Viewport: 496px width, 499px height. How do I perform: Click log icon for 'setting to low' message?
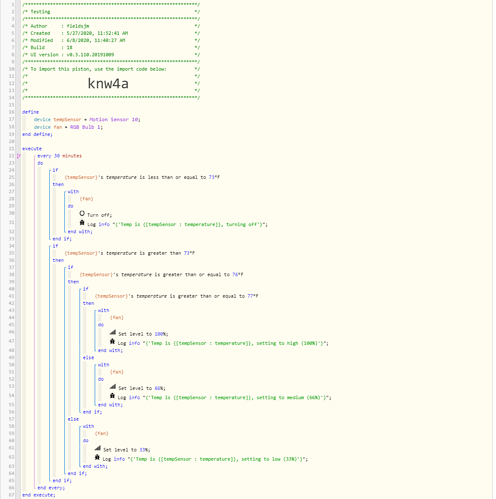97,457
